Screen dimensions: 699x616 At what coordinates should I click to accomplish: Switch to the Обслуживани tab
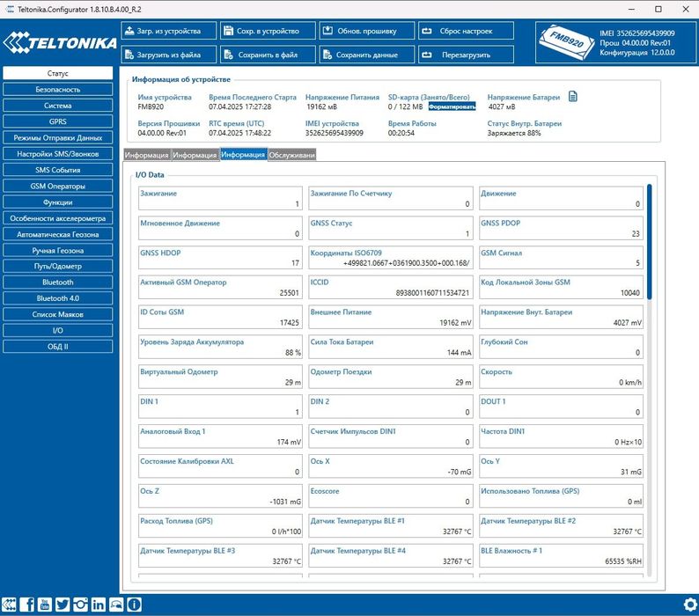[292, 155]
